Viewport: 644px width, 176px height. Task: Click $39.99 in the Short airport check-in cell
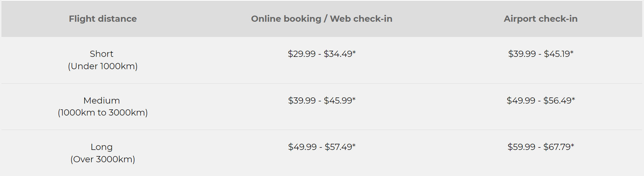(522, 54)
